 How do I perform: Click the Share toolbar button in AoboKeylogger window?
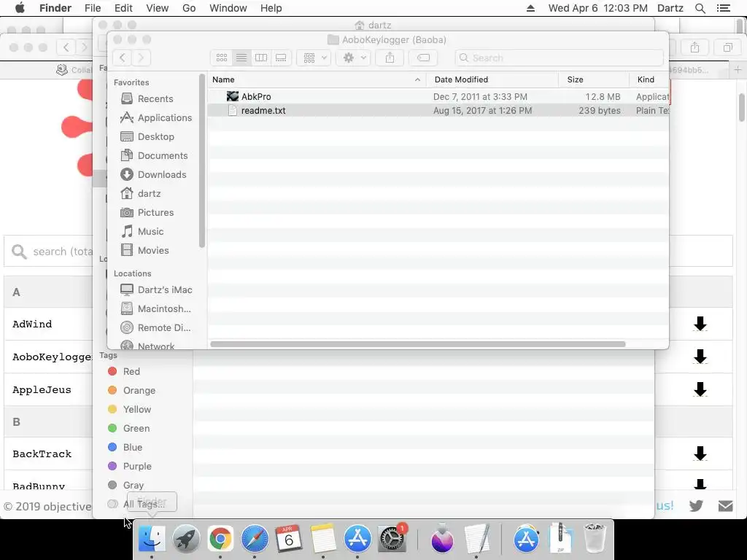click(x=390, y=58)
